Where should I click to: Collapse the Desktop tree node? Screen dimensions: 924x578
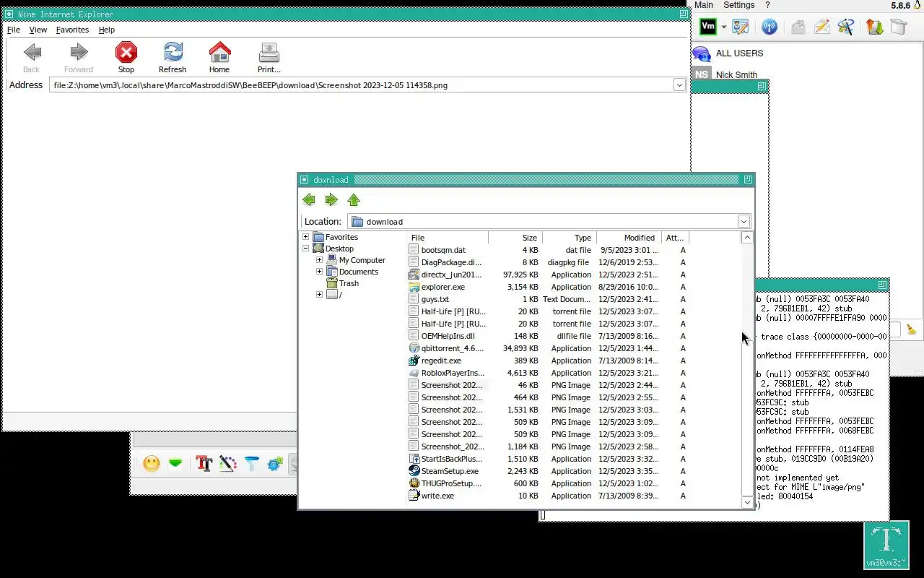click(x=305, y=249)
